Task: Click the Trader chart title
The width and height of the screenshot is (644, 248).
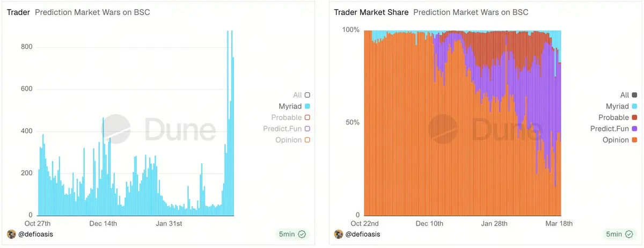Action: point(18,12)
